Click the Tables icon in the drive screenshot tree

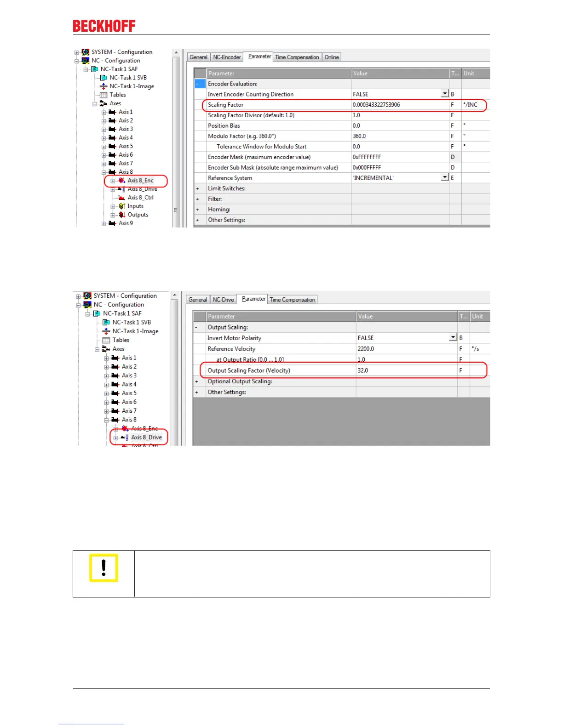point(106,340)
